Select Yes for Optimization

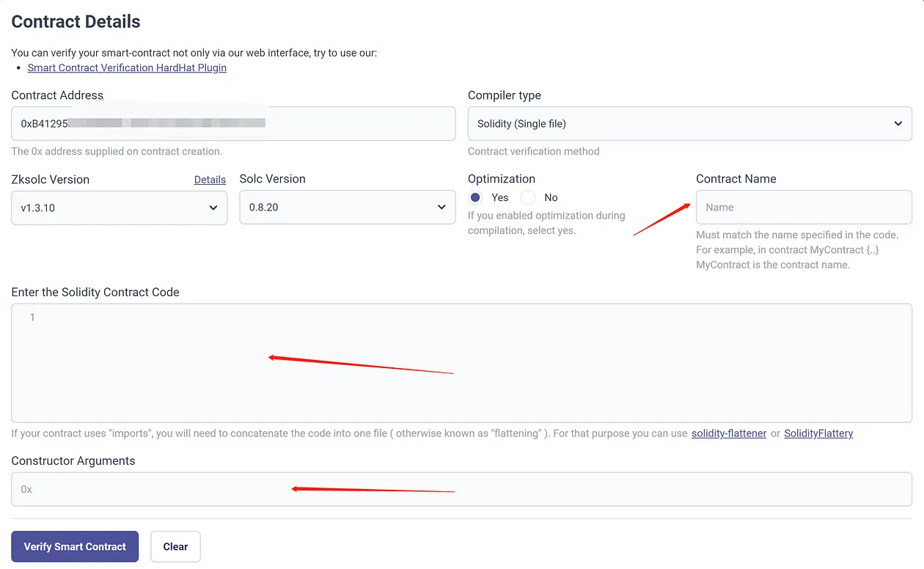click(x=475, y=197)
